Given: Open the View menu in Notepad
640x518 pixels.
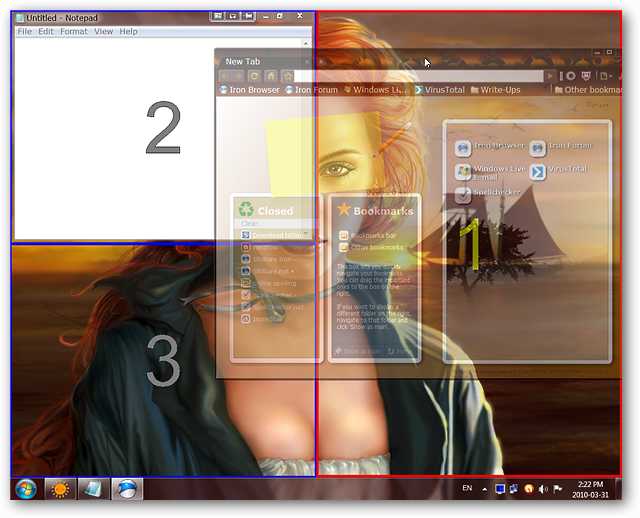Looking at the screenshot, I should click(103, 31).
